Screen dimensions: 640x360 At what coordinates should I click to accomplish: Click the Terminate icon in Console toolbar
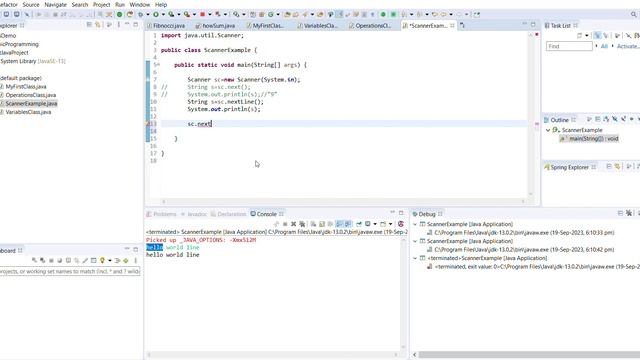pyautogui.click(x=285, y=224)
